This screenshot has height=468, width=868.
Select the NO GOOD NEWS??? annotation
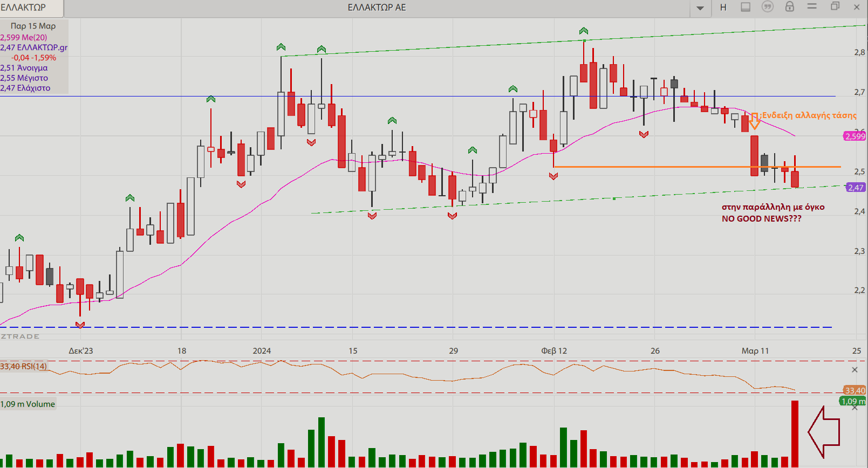tap(761, 218)
